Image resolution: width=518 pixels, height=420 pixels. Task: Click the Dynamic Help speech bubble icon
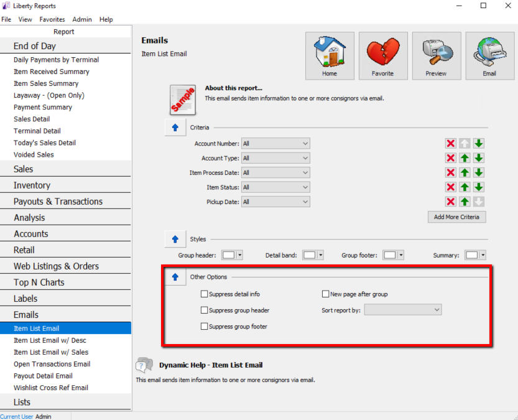coord(144,365)
